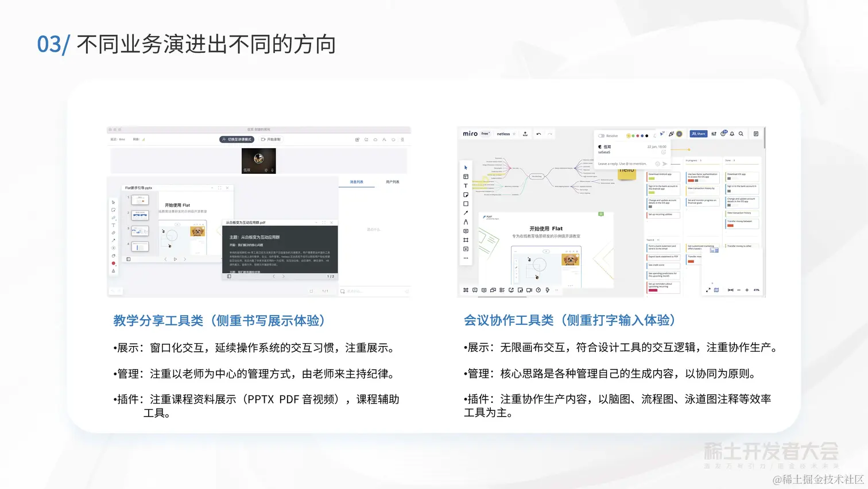Go to previous slide in pptx window
The image size is (868, 489).
pos(165,259)
